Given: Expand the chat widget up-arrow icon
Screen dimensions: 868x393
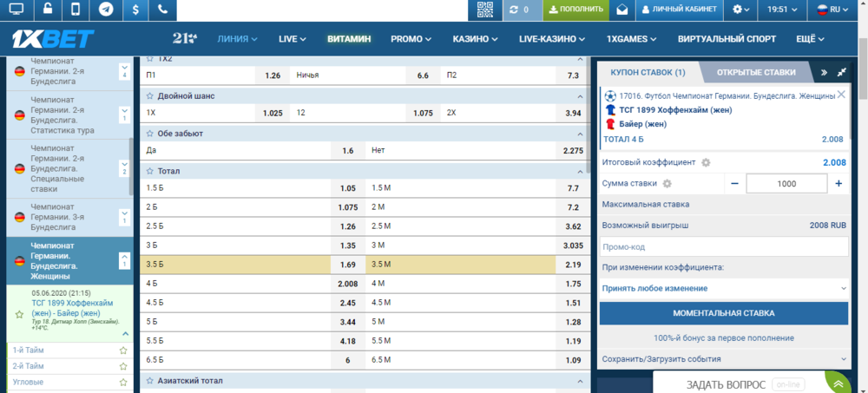Looking at the screenshot, I should coord(839,384).
